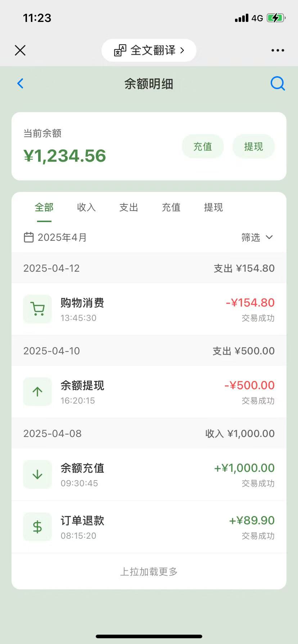This screenshot has height=644, width=298.
Task: Switch to the 收入 tab
Action: 86,207
